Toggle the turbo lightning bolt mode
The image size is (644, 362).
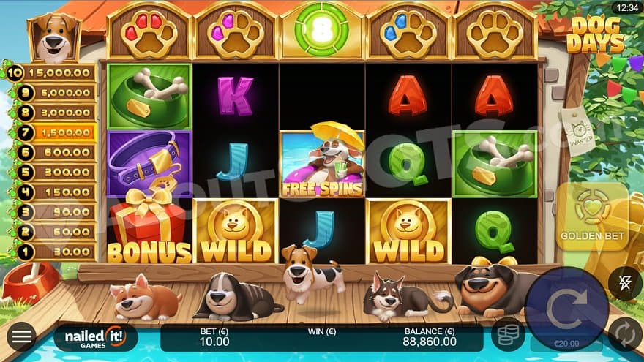(x=625, y=282)
